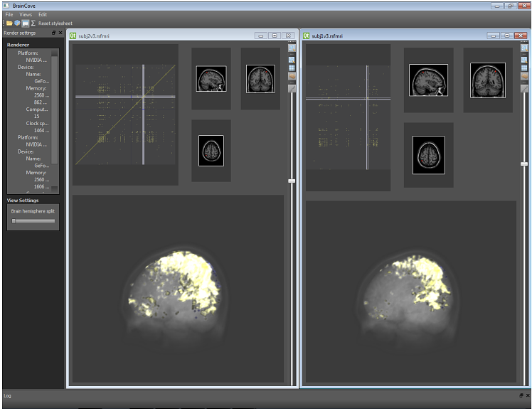Select the axial MRI slice in subj1v3
The height and width of the screenshot is (411, 532).
tap(429, 155)
